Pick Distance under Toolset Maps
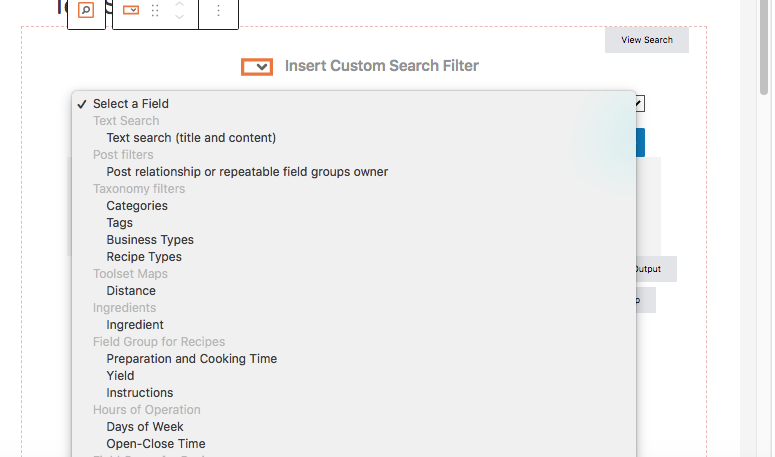The height and width of the screenshot is (457, 775). tap(131, 291)
